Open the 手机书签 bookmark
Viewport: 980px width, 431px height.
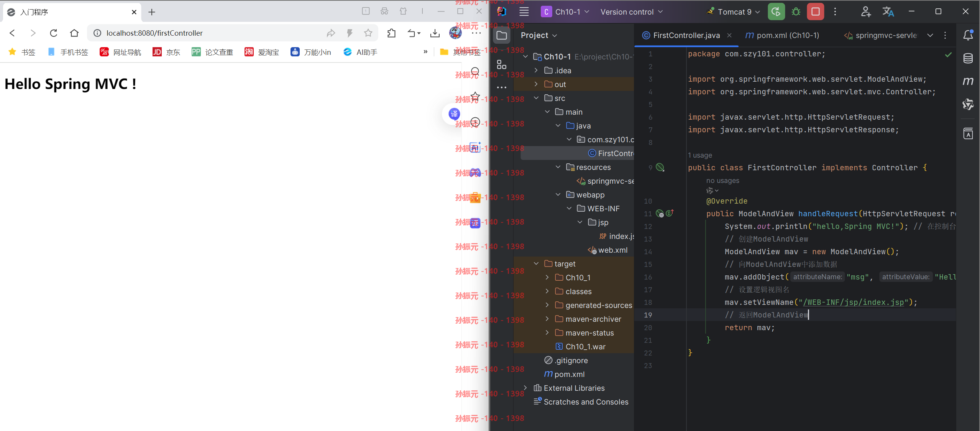click(68, 52)
